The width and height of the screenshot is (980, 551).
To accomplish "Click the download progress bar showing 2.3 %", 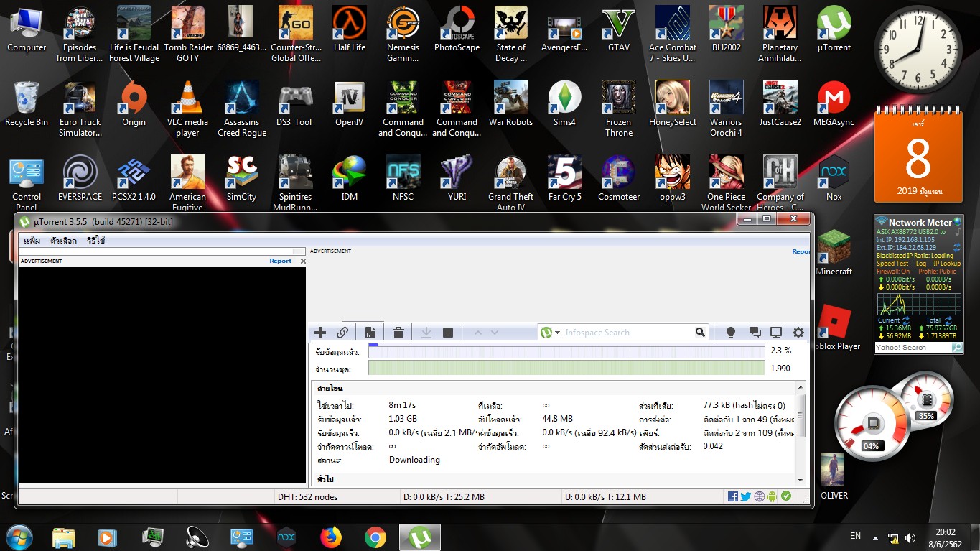I will tap(566, 351).
